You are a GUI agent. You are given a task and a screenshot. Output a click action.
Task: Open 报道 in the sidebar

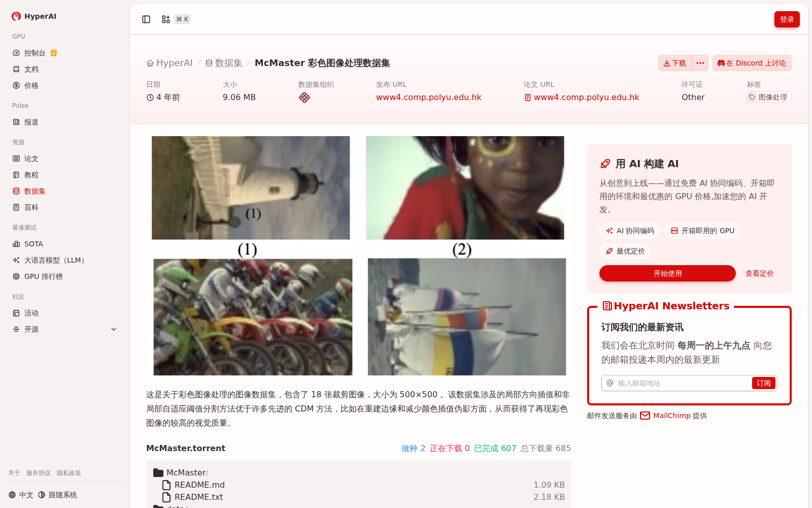(x=31, y=122)
